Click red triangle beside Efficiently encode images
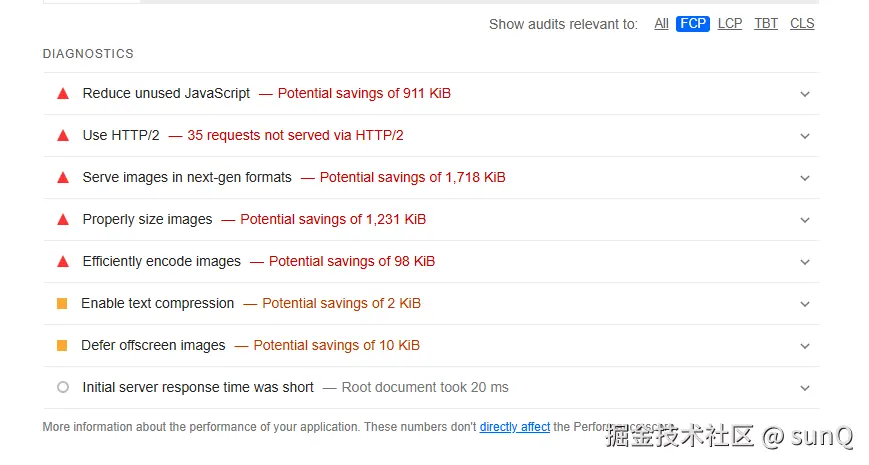The image size is (869, 465). (62, 262)
